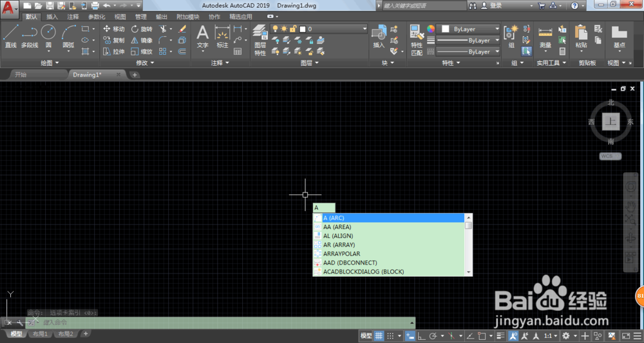Click the 标注 (Dimension) tool
The image size is (644, 343).
pos(222,36)
